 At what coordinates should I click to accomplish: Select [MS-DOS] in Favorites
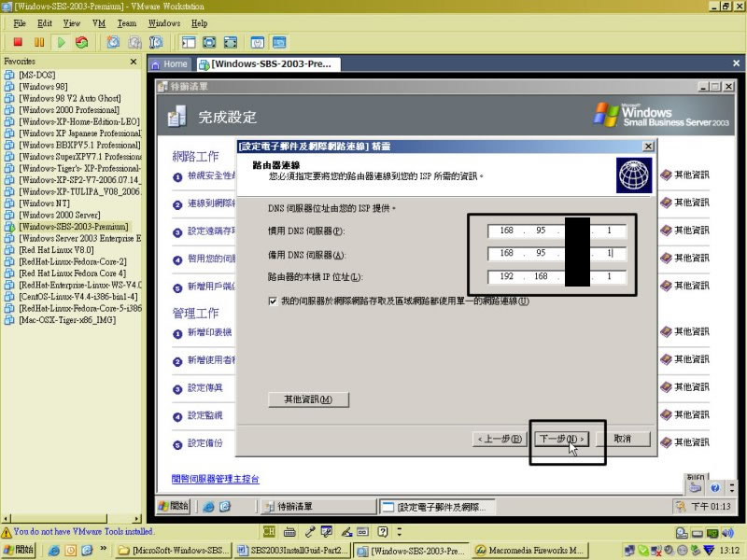[x=36, y=76]
